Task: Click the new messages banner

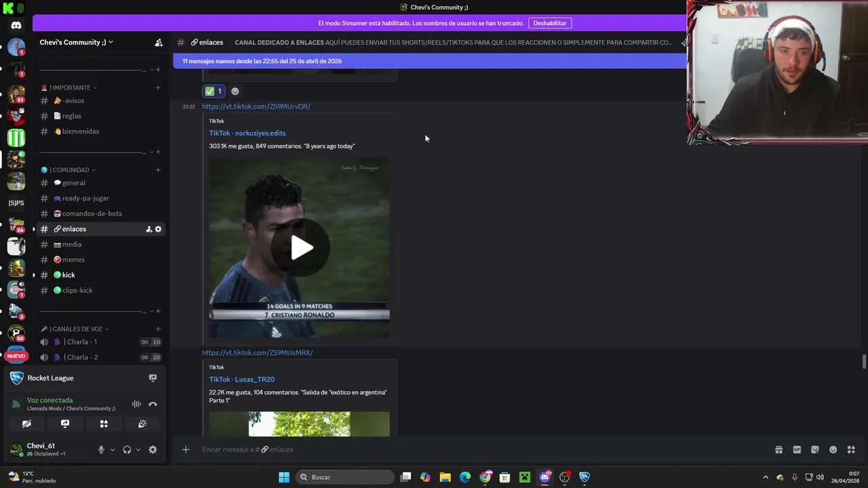Action: click(429, 61)
